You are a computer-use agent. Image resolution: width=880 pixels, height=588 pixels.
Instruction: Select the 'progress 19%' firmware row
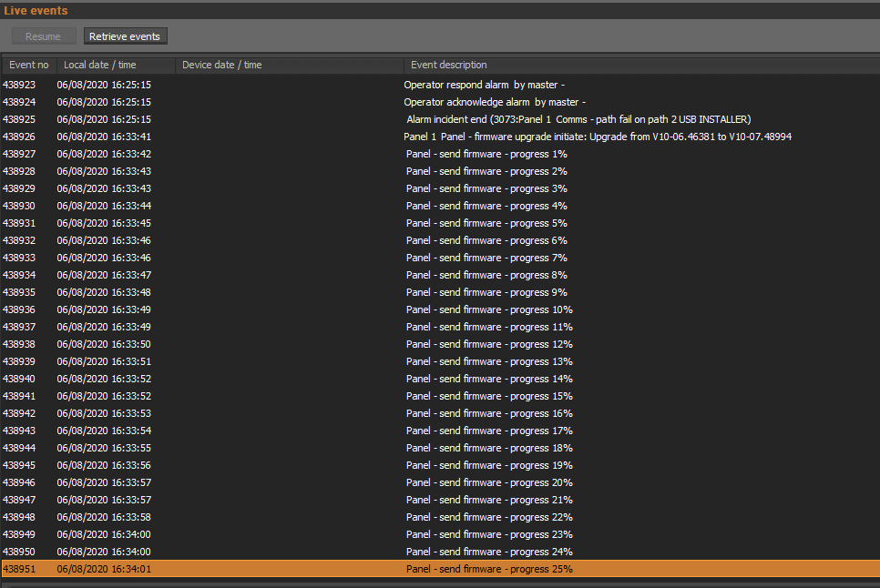(440, 466)
